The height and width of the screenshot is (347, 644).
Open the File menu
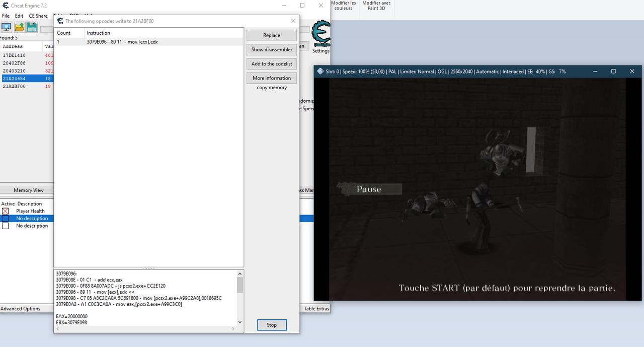click(6, 16)
